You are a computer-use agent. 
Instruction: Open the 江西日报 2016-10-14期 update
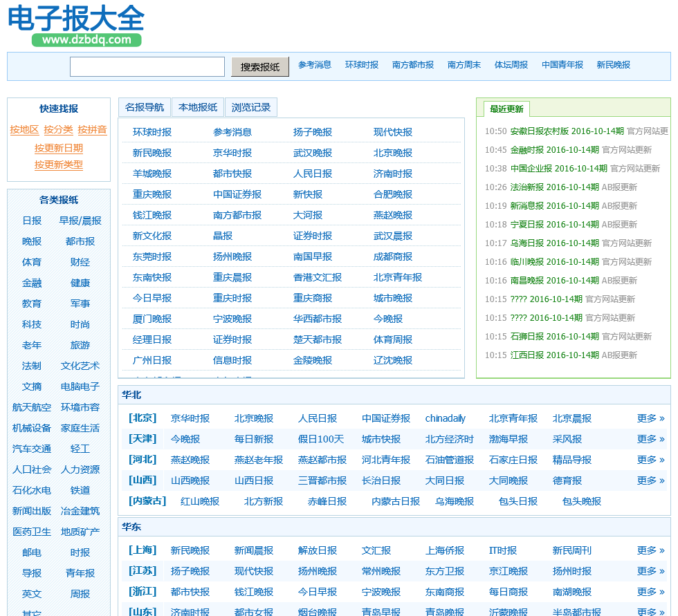coord(555,355)
